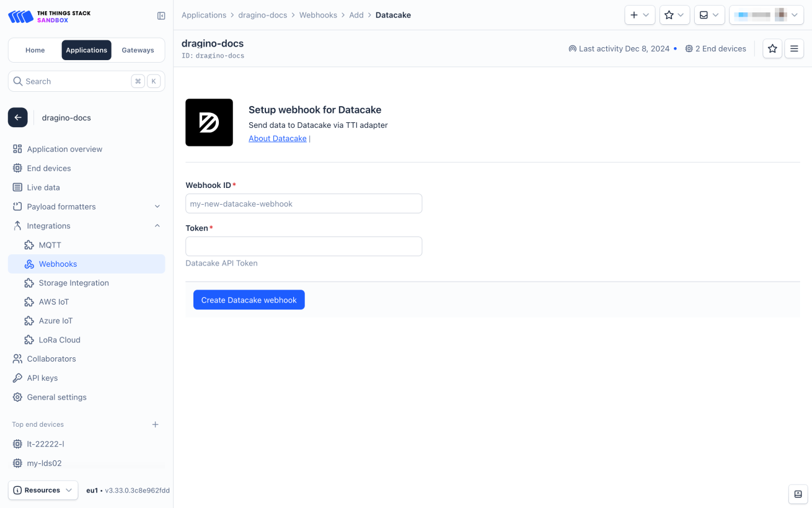Click dragino-docs in the breadcrumb
The image size is (812, 508).
point(263,15)
